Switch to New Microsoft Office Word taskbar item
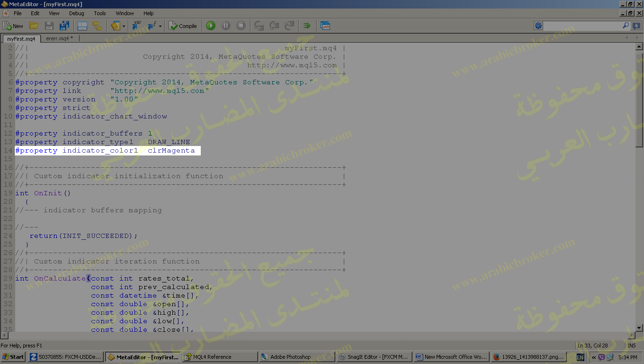The height and width of the screenshot is (364, 644). pos(452,357)
